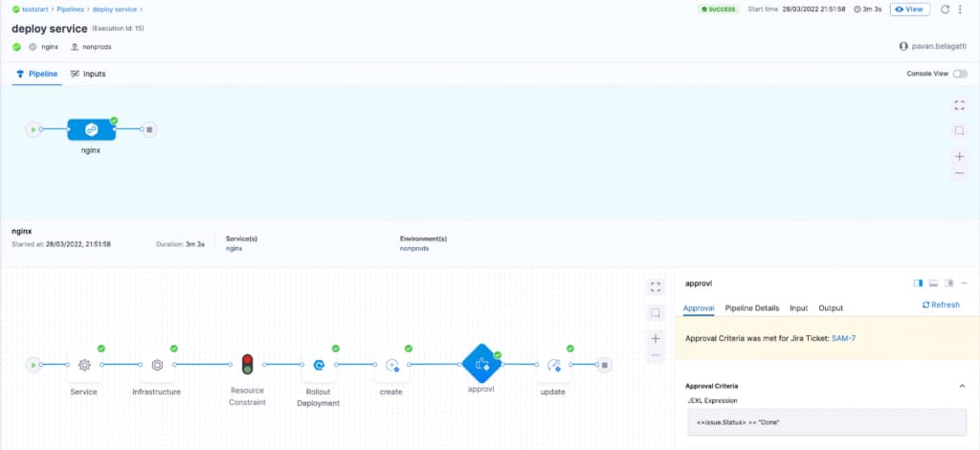Click the Resource Constraint traffic light icon

click(248, 365)
